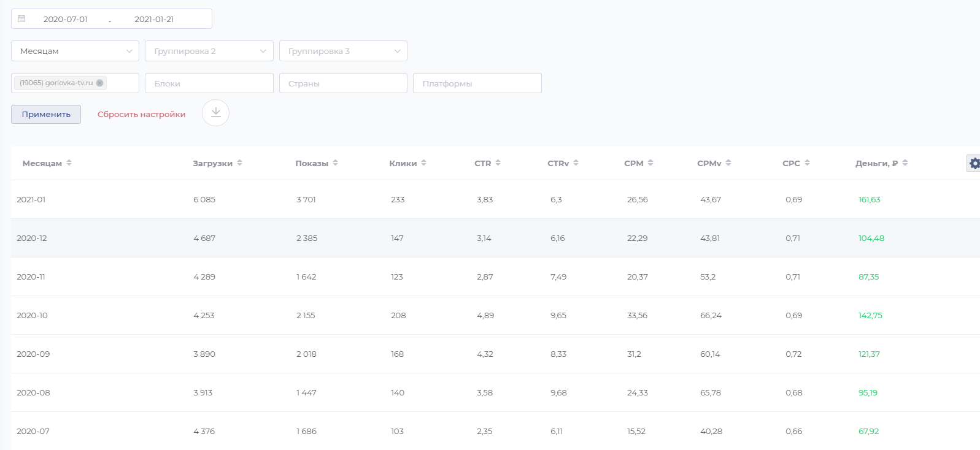The height and width of the screenshot is (450, 980).
Task: Click the Сбросить настройки link
Action: click(141, 115)
